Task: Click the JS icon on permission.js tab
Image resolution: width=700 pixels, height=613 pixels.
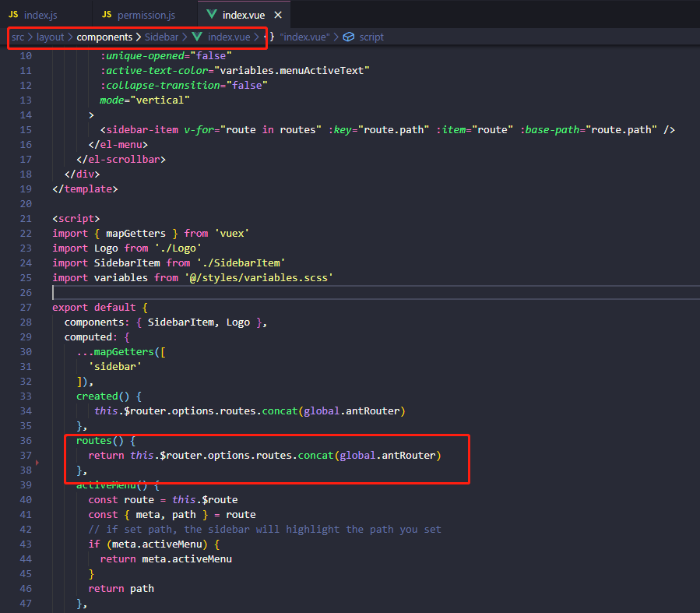Action: [107, 15]
